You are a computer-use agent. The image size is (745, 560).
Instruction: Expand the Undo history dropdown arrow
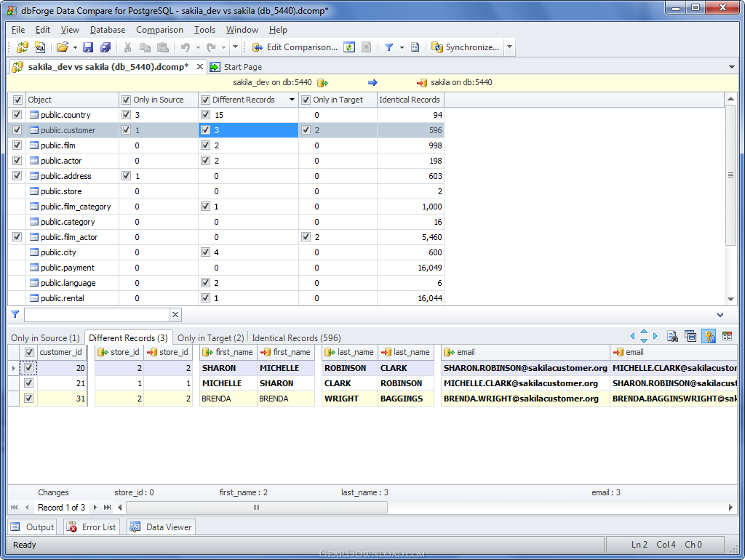(198, 47)
